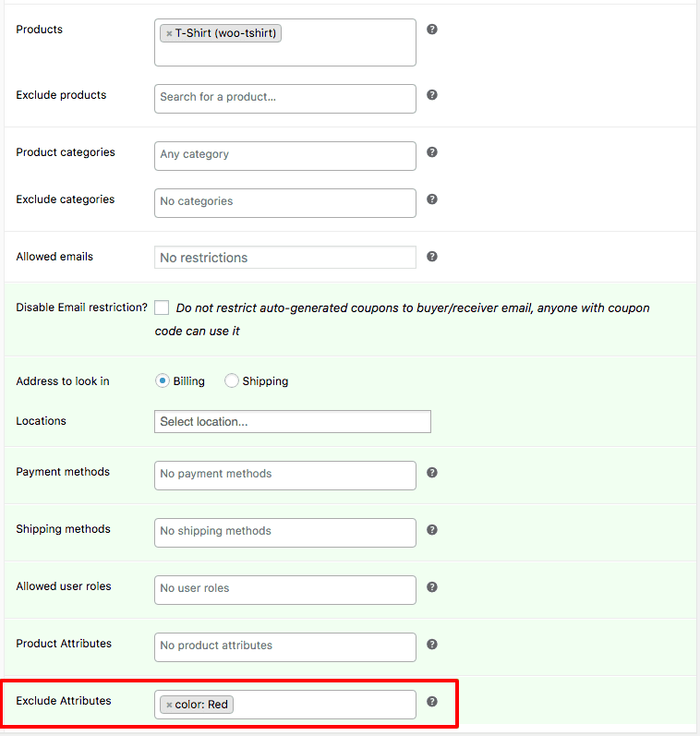Click the Exclude products search field
The width and height of the screenshot is (700, 736).
tap(284, 98)
